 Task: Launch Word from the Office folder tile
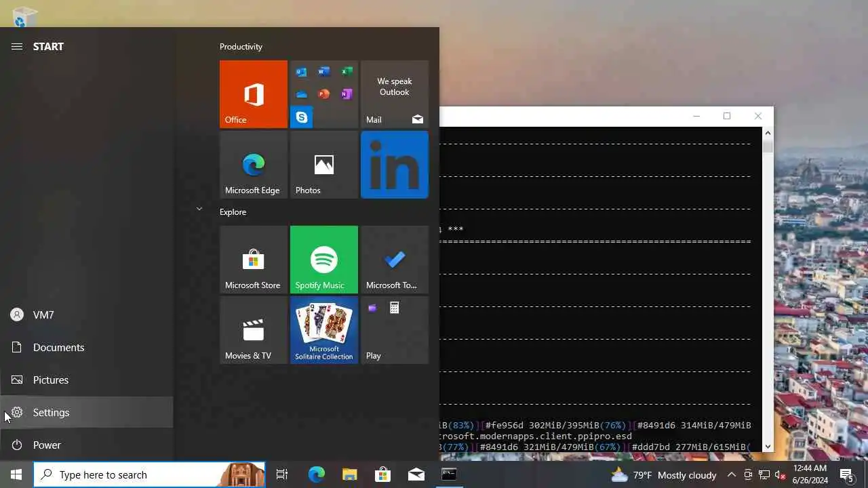324,72
